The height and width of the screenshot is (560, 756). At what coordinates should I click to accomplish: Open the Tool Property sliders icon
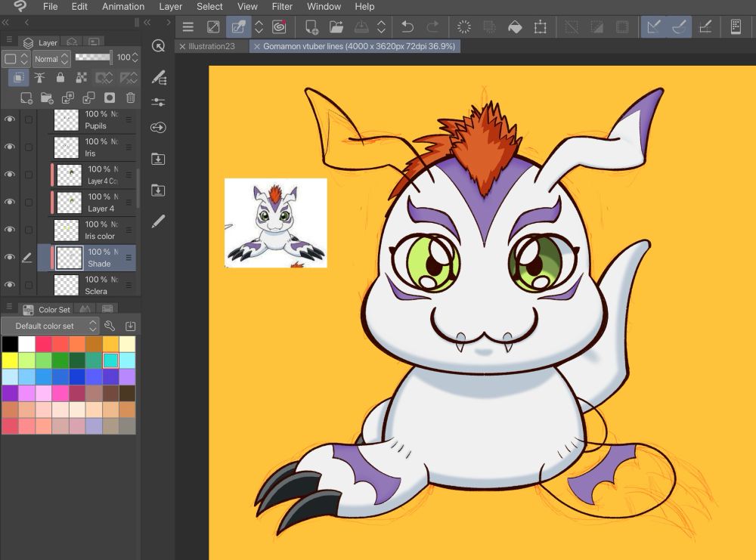click(x=158, y=102)
